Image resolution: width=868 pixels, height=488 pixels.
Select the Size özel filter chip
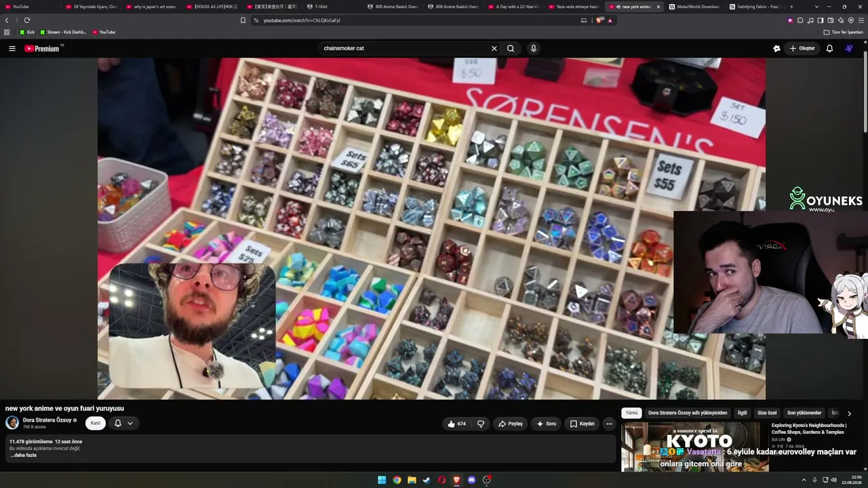click(x=767, y=413)
